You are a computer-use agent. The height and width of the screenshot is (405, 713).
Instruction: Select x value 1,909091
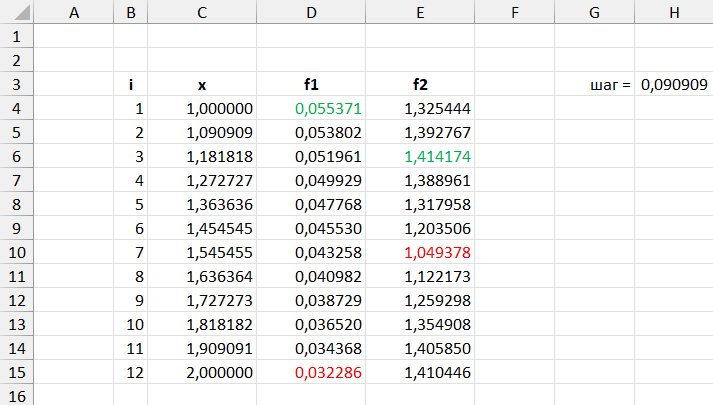(x=202, y=348)
